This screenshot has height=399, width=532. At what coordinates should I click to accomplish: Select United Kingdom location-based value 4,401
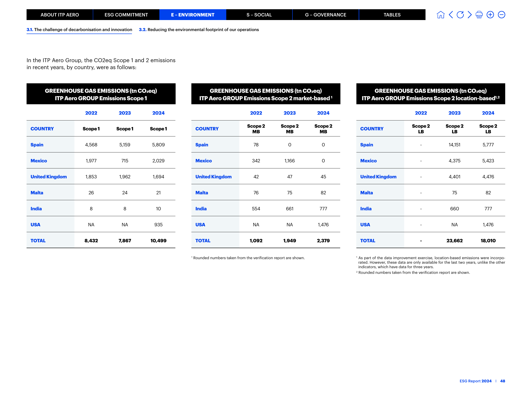(x=454, y=177)
